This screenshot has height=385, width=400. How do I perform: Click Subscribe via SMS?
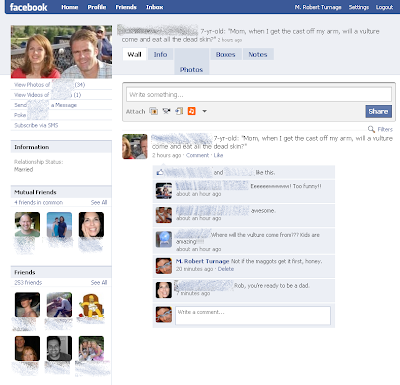[x=36, y=125]
